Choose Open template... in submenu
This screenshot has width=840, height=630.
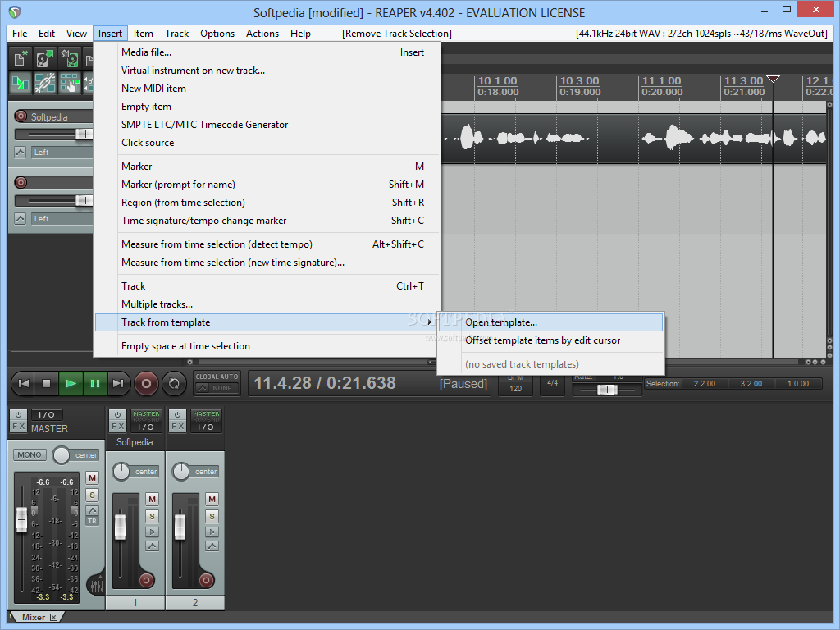point(550,322)
